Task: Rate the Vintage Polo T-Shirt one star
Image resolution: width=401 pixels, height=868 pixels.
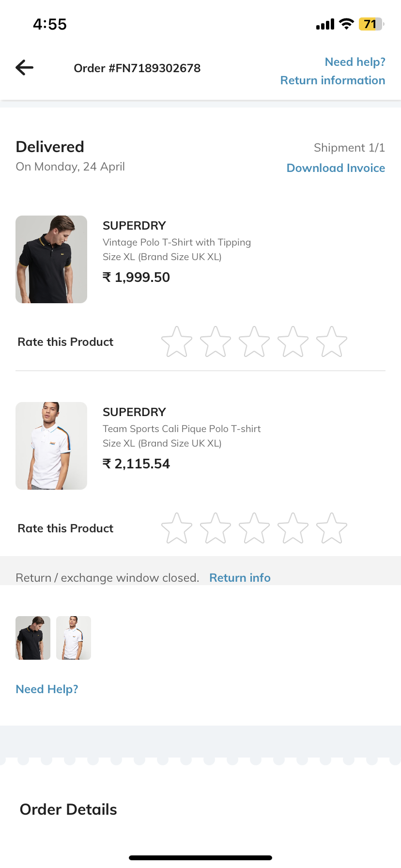Action: pos(177,342)
